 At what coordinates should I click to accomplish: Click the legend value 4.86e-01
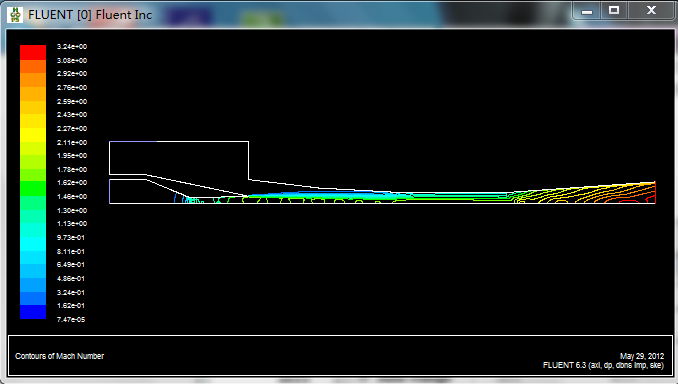point(71,278)
